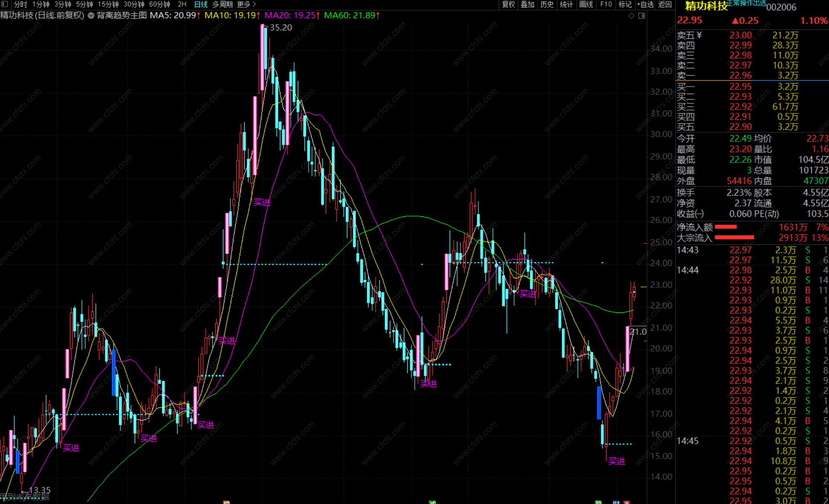Image resolution: width=829 pixels, height=504 pixels.
Task: Click the 返回 back button
Action: point(665,4)
